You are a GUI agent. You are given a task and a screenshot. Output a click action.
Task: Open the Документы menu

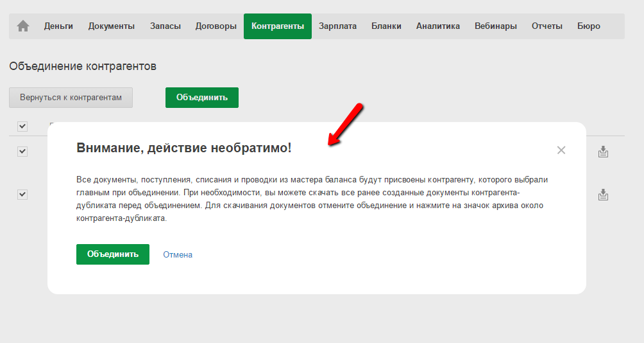click(112, 26)
